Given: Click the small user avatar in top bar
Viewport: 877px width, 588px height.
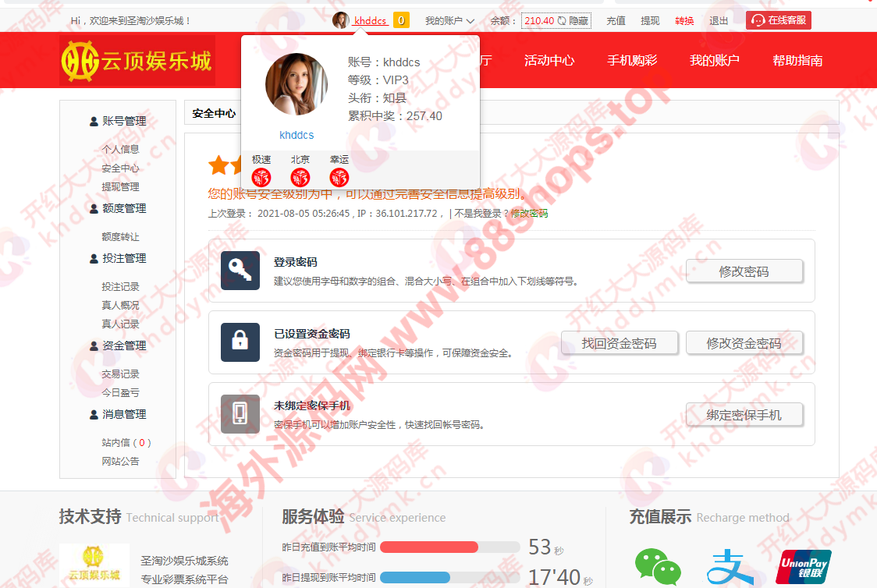Looking at the screenshot, I should pos(341,20).
